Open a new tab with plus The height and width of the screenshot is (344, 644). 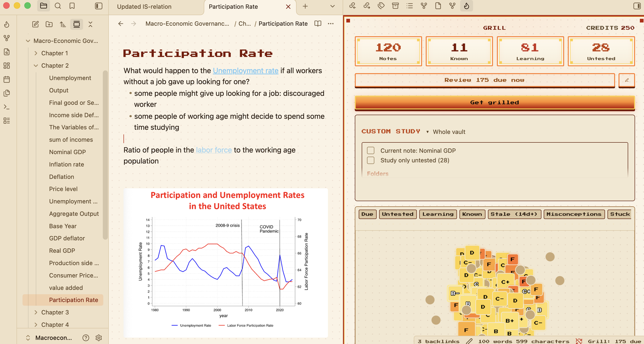[x=305, y=6]
